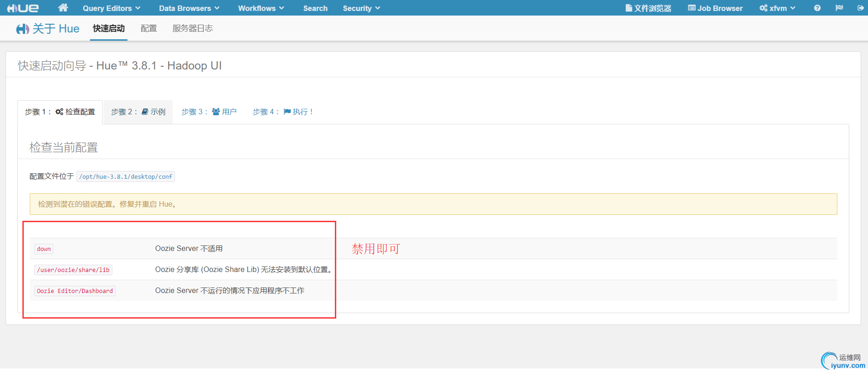This screenshot has height=373, width=868.
Task: Open Search in the top navbar
Action: coord(315,8)
